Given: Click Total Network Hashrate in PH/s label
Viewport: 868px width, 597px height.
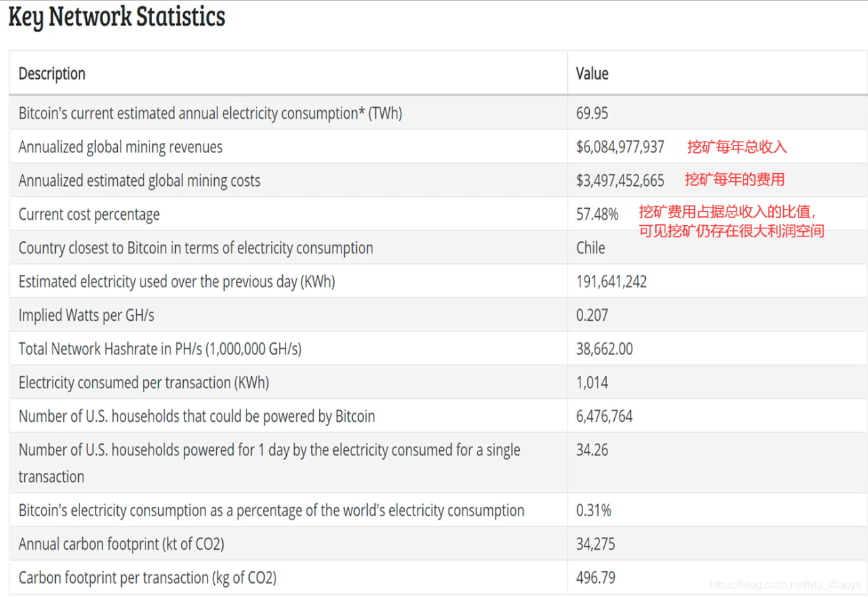Looking at the screenshot, I should click(x=160, y=349).
